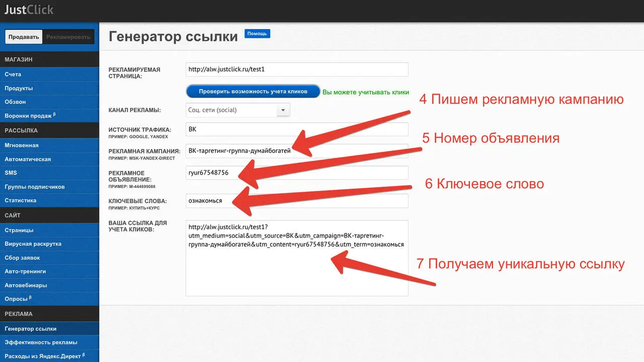644x362 pixels.
Task: Open Эффективность рекламы
Action: [x=49, y=342]
